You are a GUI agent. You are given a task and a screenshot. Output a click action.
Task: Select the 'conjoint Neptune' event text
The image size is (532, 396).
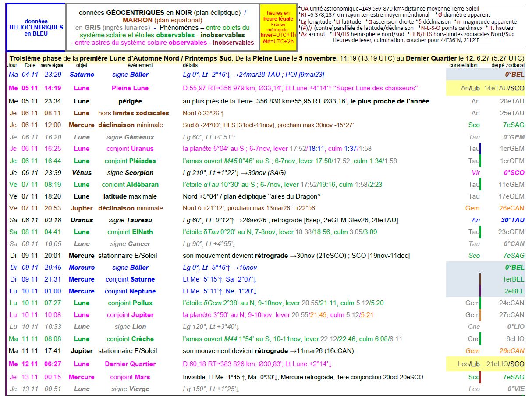coord(130,291)
